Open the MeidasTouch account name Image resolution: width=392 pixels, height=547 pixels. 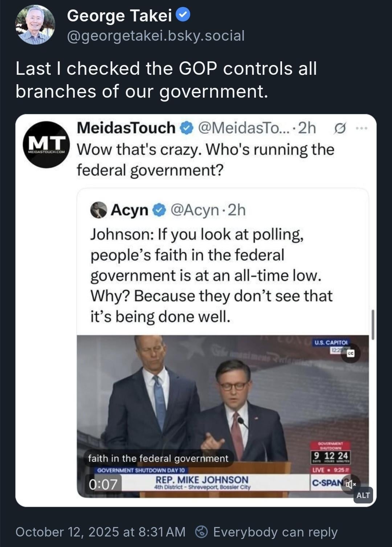[x=126, y=128]
